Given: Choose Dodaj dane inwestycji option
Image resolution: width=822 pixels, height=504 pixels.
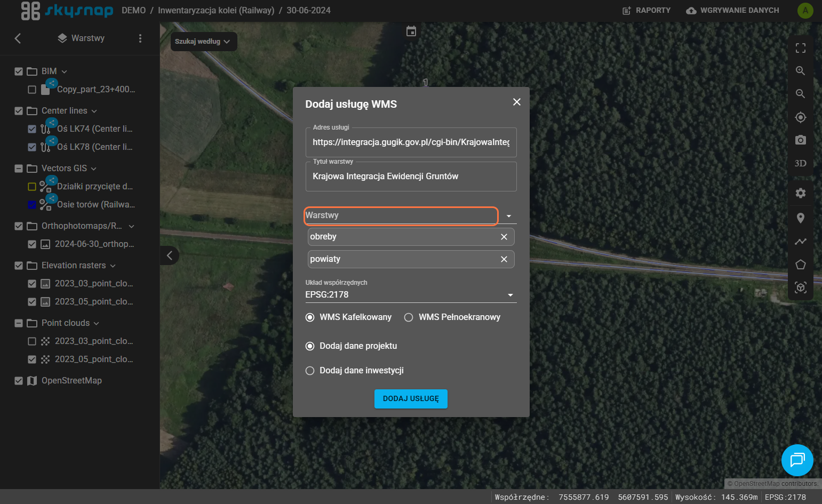Looking at the screenshot, I should 310,371.
